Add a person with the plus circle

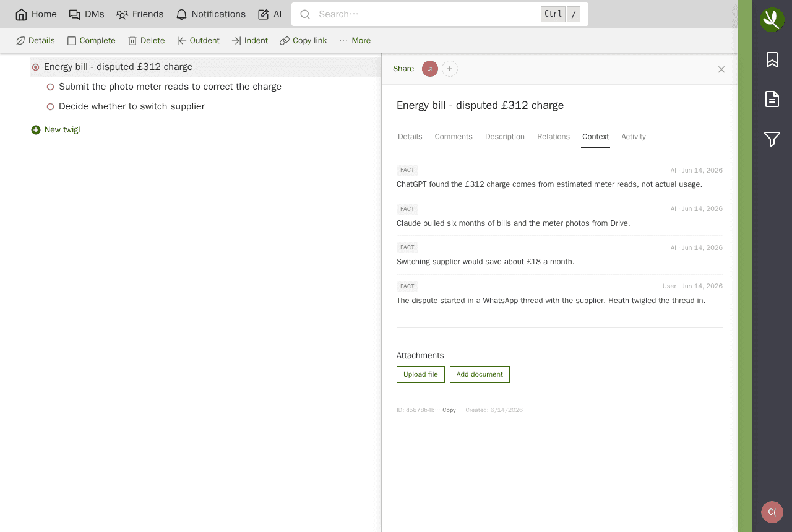click(x=450, y=69)
